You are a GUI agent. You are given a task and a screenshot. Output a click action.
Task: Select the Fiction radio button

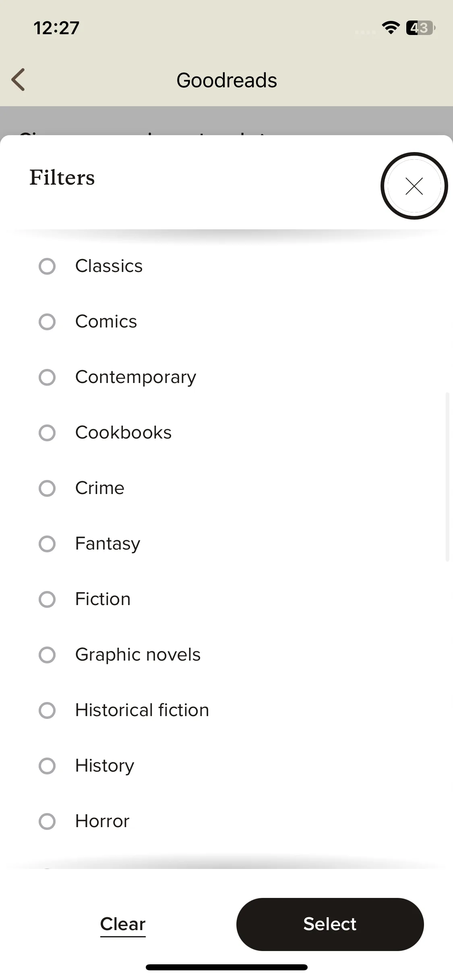[x=47, y=599]
